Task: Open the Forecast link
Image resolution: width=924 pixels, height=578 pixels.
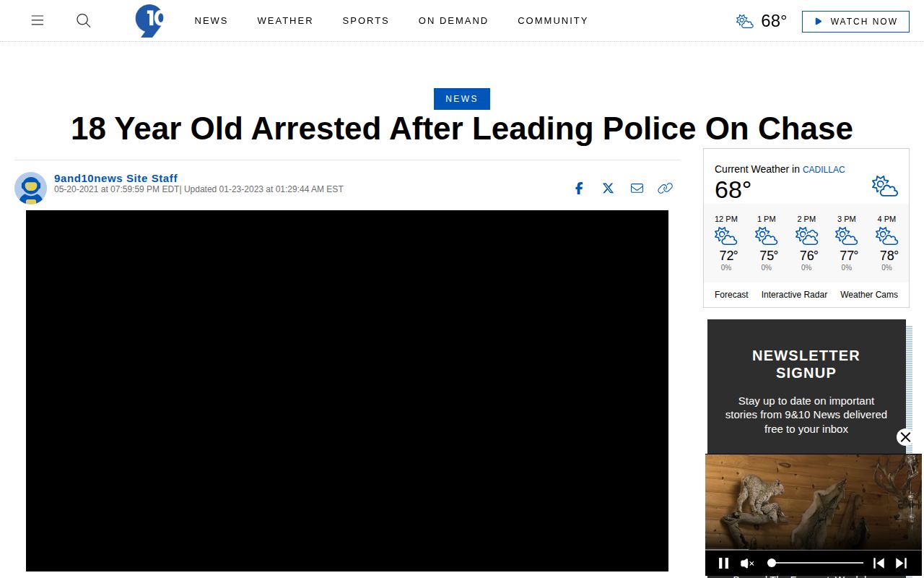Action: (x=731, y=295)
